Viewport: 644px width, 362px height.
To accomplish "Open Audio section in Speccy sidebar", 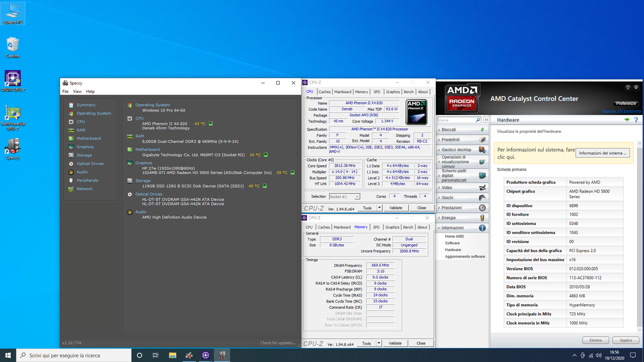I will [82, 172].
